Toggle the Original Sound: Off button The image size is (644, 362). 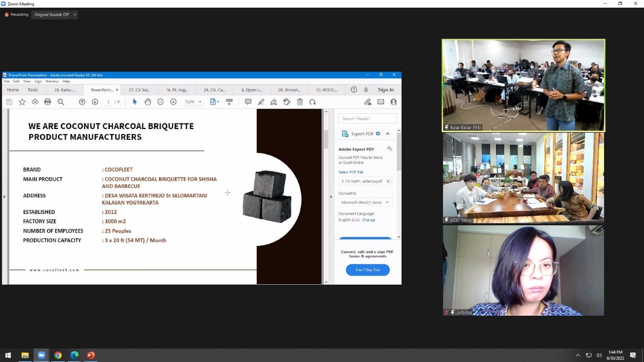click(x=52, y=15)
